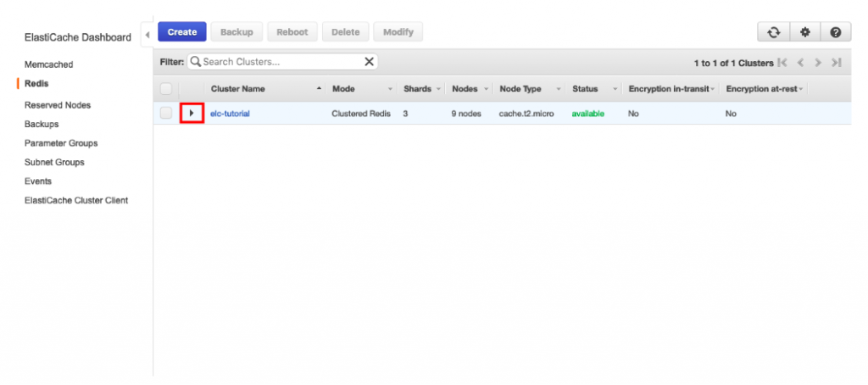Open the Nodes column dropdown arrow
868x385 pixels.
pyautogui.click(x=486, y=89)
